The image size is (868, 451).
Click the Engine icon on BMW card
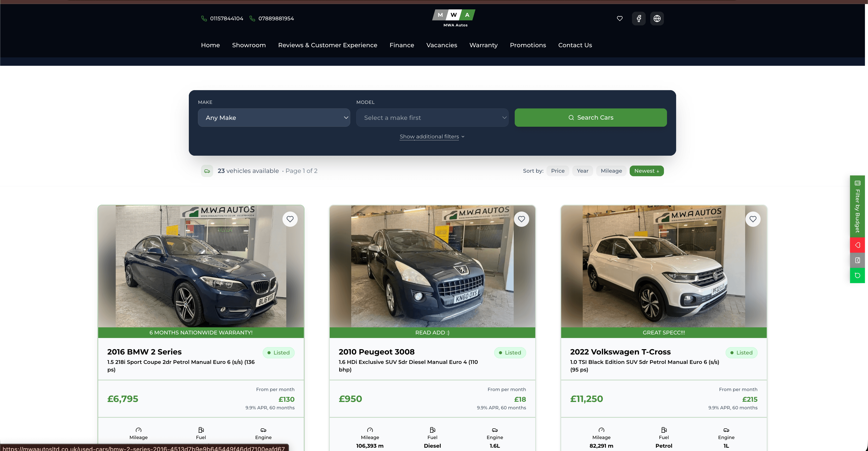tap(263, 430)
